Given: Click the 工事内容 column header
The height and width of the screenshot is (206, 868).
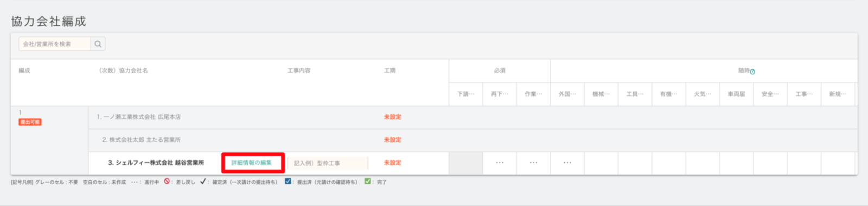Looking at the screenshot, I should [x=299, y=71].
